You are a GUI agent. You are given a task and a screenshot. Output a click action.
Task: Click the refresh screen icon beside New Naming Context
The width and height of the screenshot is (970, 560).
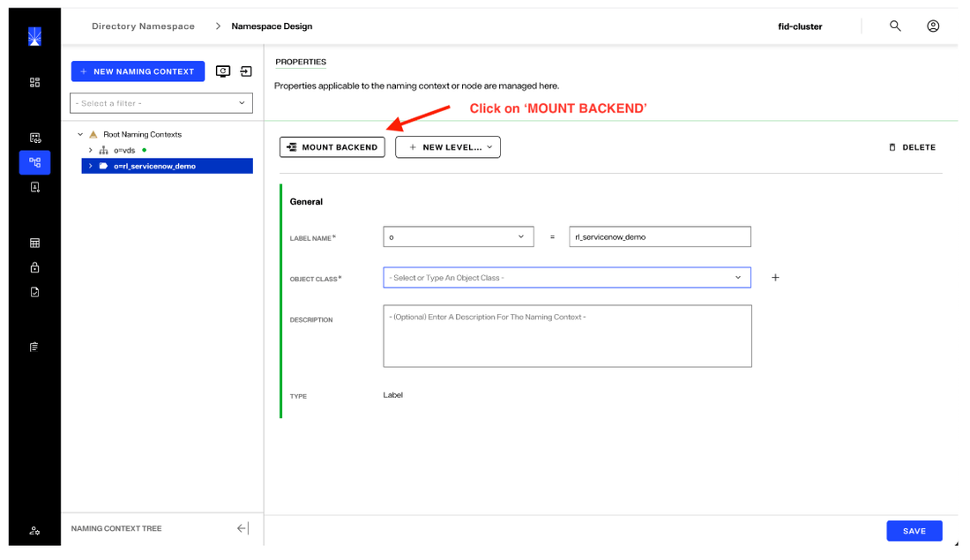pyautogui.click(x=223, y=71)
